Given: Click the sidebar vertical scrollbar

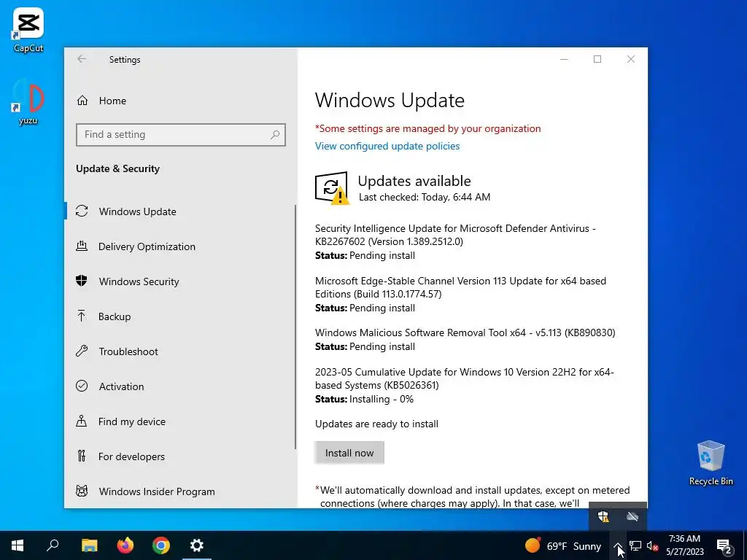Looking at the screenshot, I should 295,327.
